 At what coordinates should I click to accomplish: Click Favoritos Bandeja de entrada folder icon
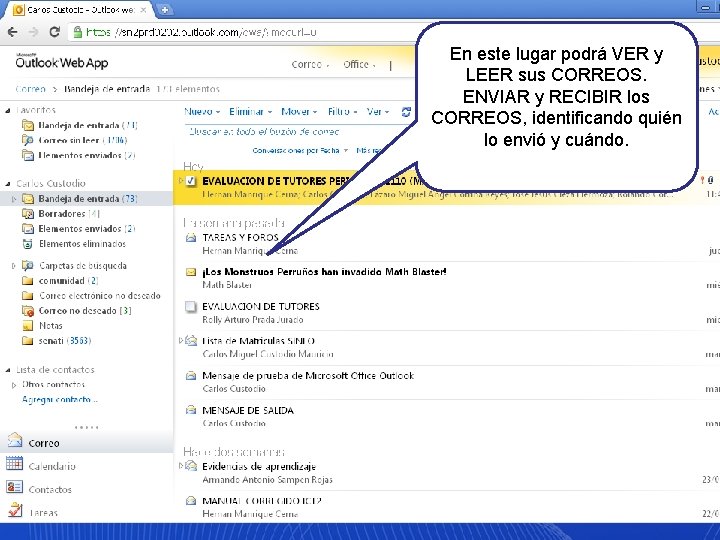point(28,125)
